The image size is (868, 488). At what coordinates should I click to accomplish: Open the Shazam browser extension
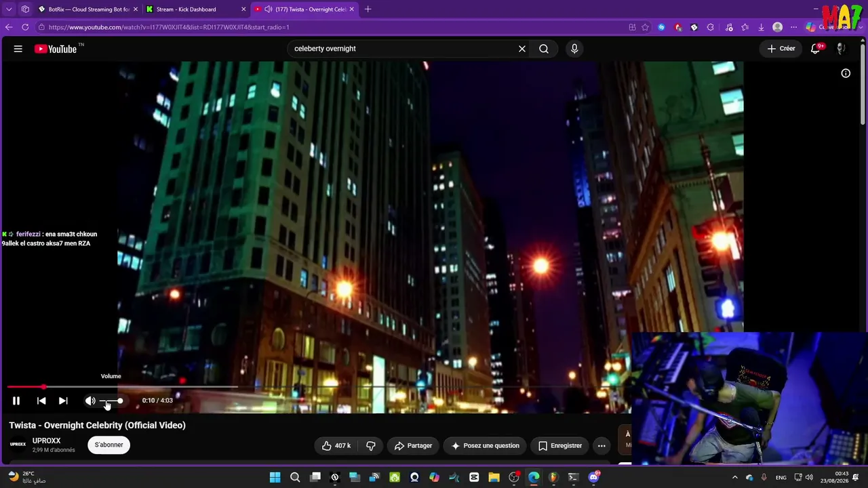661,27
